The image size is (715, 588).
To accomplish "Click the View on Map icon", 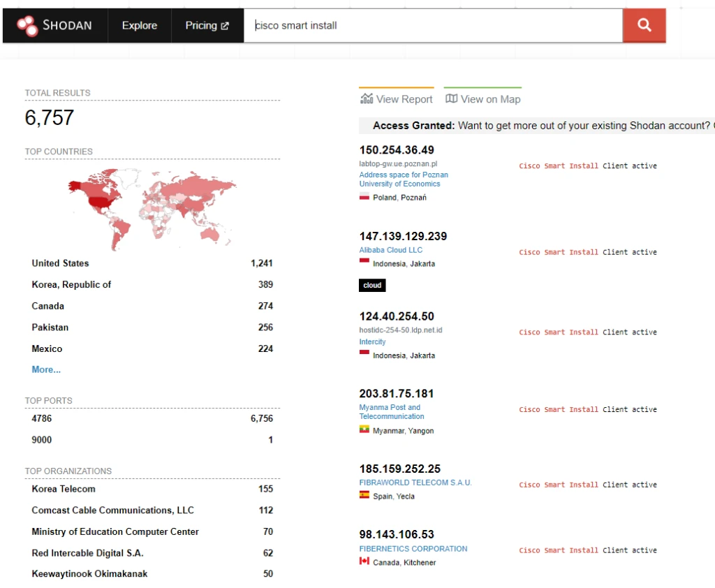I will click(x=451, y=99).
